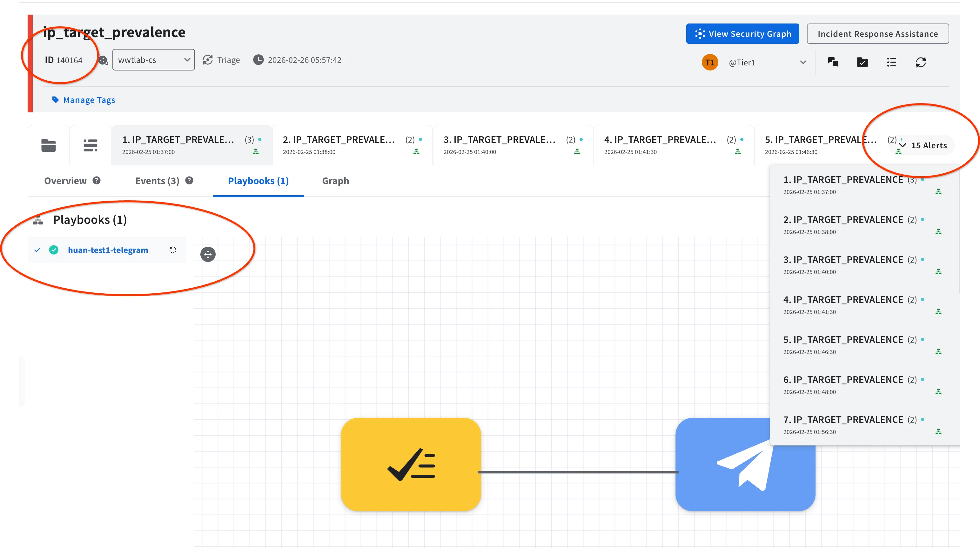Click the Incident Response Assistance button
980x548 pixels.
click(x=877, y=34)
